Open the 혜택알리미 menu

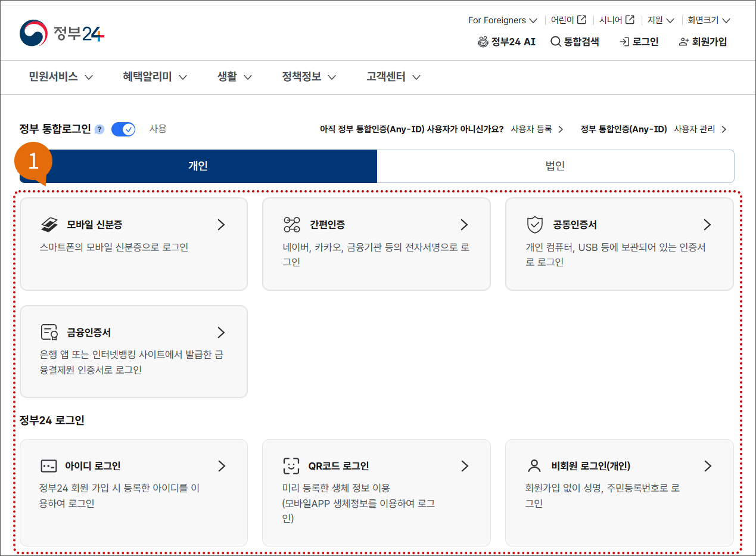coord(155,77)
